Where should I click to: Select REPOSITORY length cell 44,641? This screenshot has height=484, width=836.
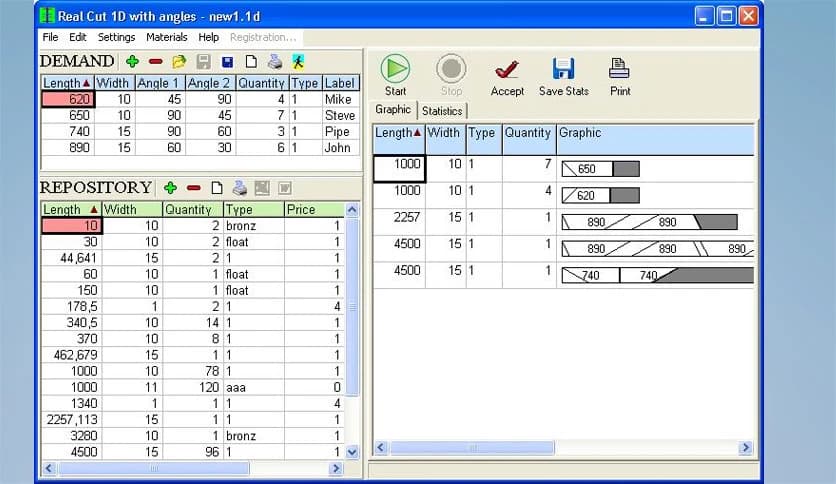[x=71, y=258]
